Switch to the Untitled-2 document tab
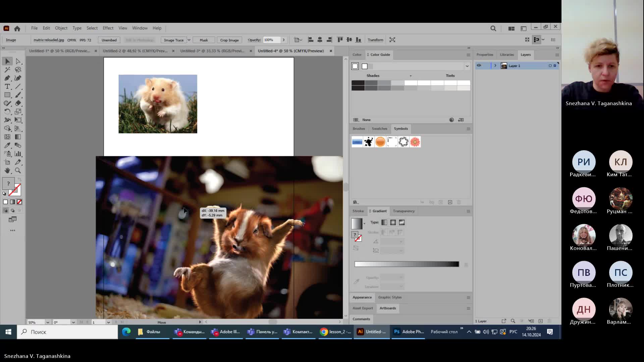 coord(135,51)
